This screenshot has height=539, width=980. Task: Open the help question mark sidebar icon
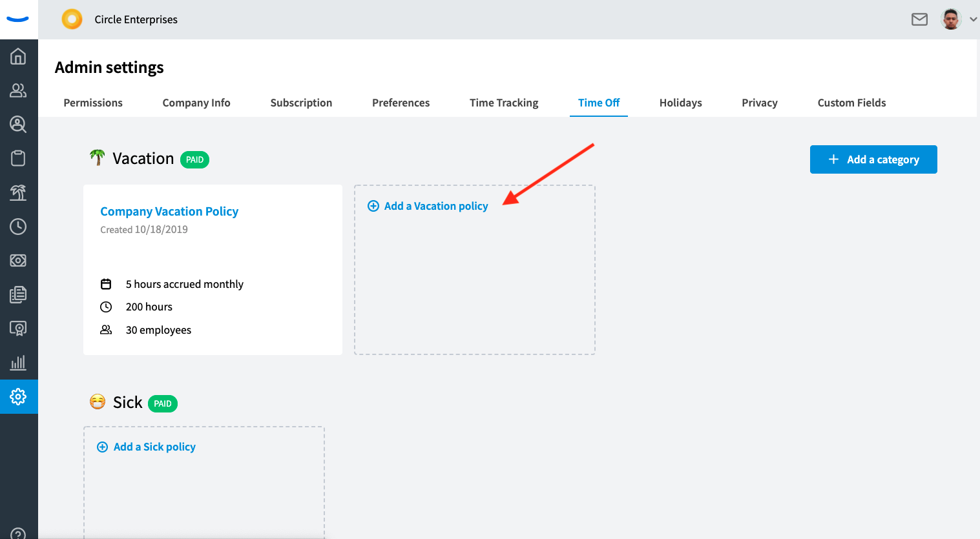click(x=18, y=534)
